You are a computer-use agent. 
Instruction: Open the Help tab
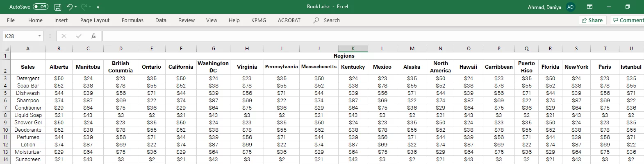click(234, 20)
